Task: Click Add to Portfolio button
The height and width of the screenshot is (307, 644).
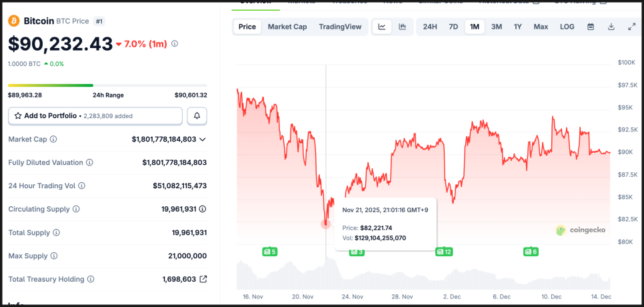Action: coord(95,115)
